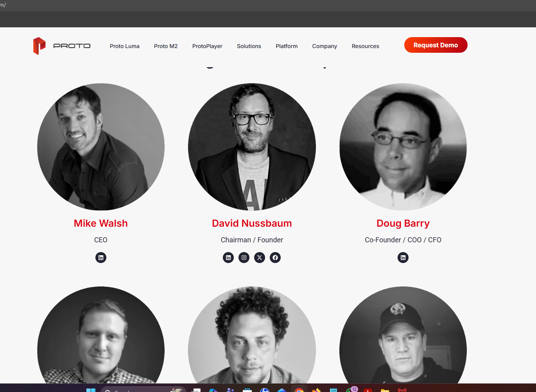The image size is (536, 392).
Task: Expand the Resources navigation menu
Action: pyautogui.click(x=366, y=46)
